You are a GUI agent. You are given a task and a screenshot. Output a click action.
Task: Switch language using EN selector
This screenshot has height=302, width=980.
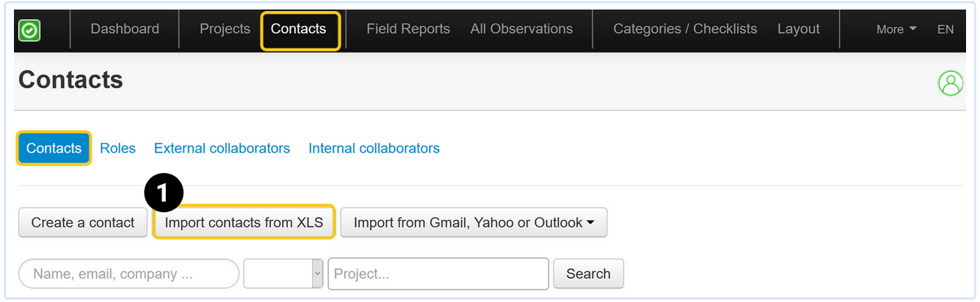point(945,30)
